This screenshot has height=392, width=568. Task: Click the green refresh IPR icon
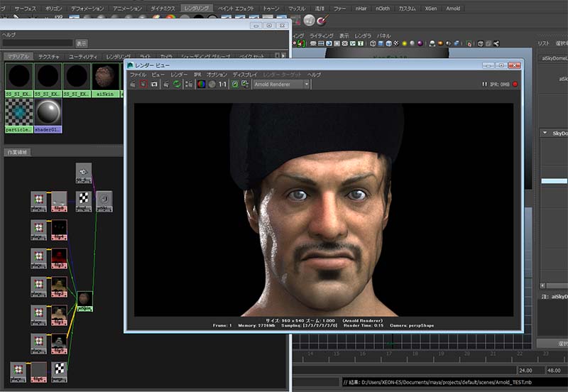(177, 84)
